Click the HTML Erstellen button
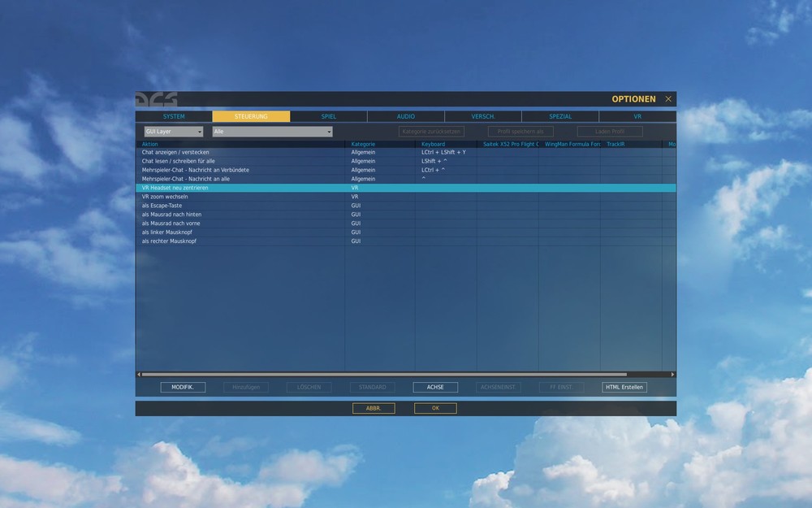Viewport: 812px width, 508px height. tap(624, 387)
